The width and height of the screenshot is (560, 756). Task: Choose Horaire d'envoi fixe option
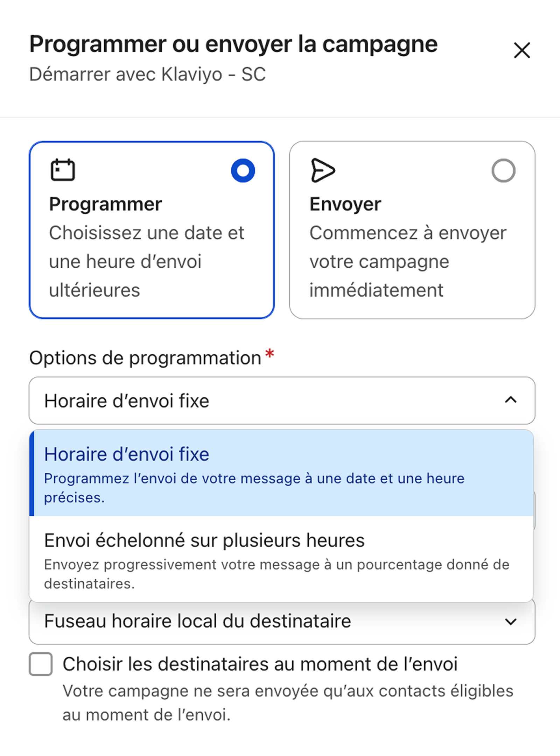point(281,473)
